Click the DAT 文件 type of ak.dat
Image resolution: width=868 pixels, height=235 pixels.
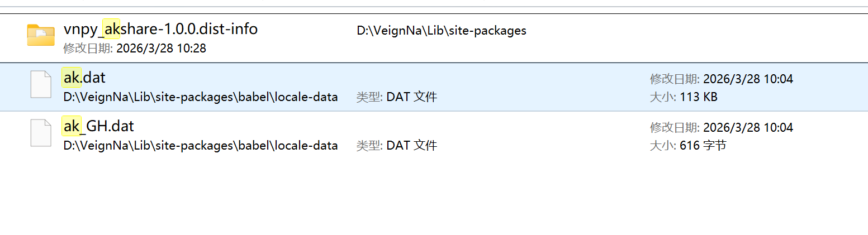397,97
